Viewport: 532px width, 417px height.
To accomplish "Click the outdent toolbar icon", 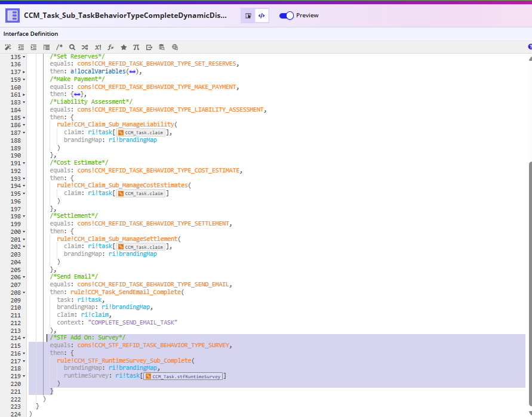I will pos(21,47).
